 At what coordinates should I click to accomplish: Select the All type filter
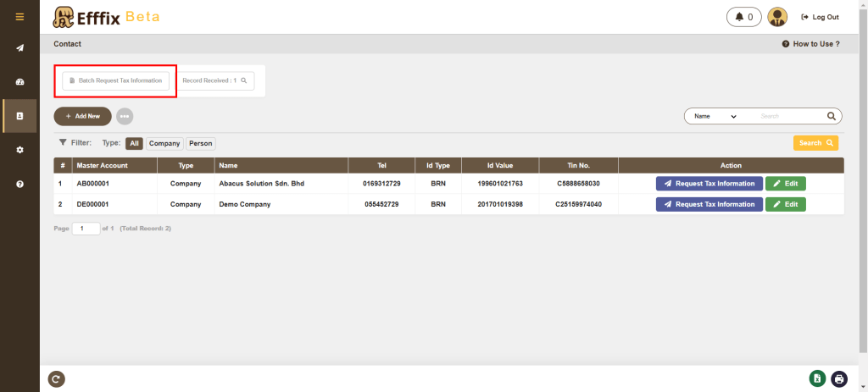134,144
